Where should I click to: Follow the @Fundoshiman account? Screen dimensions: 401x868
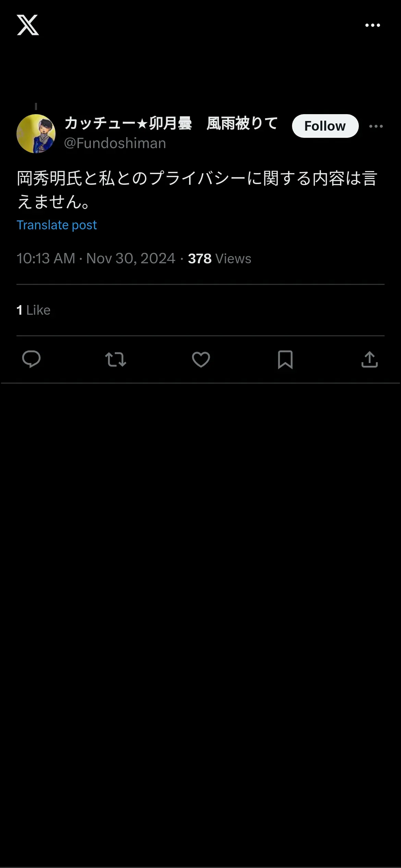click(325, 126)
